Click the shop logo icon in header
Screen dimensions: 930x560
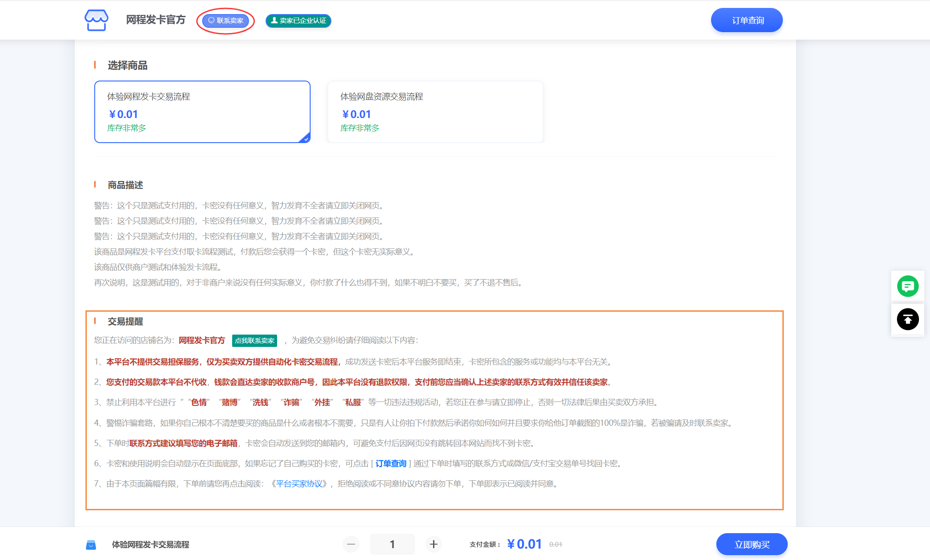[x=96, y=20]
